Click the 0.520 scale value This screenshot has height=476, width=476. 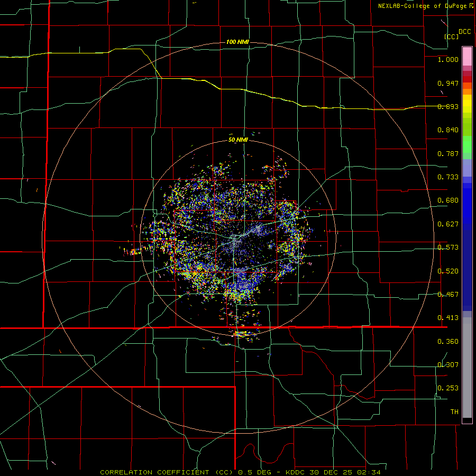(448, 271)
